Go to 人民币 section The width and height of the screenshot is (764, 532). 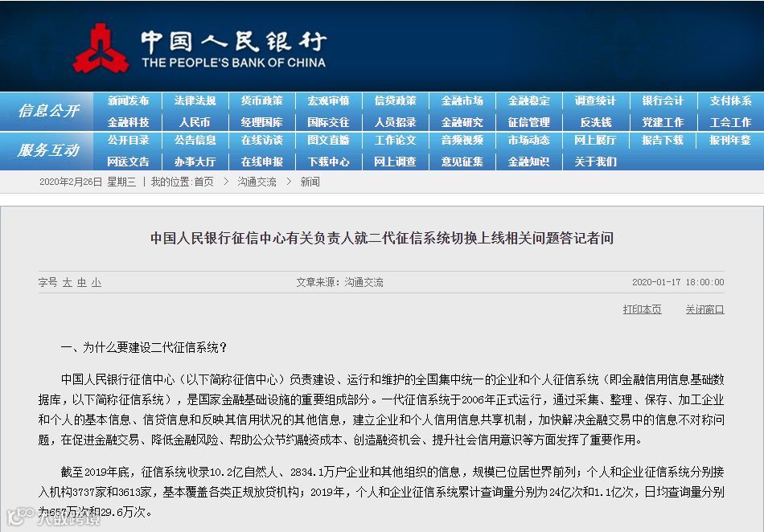click(x=195, y=122)
